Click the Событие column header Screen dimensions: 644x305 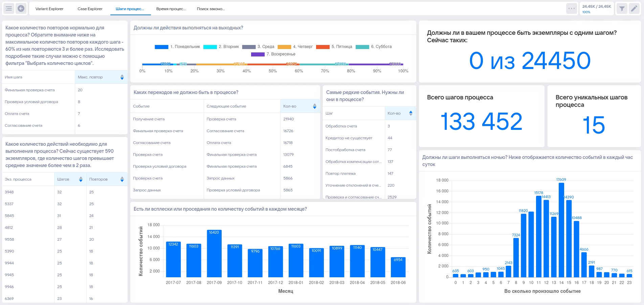click(x=167, y=106)
